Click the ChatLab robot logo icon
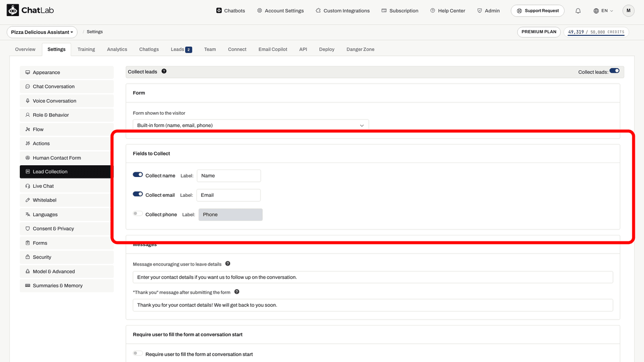 click(x=13, y=10)
